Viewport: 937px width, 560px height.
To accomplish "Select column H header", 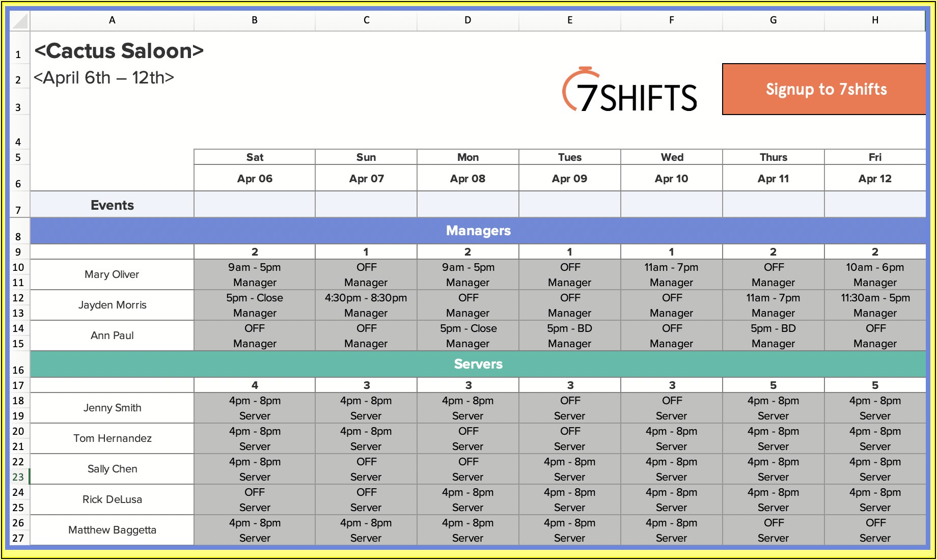I will coord(874,20).
